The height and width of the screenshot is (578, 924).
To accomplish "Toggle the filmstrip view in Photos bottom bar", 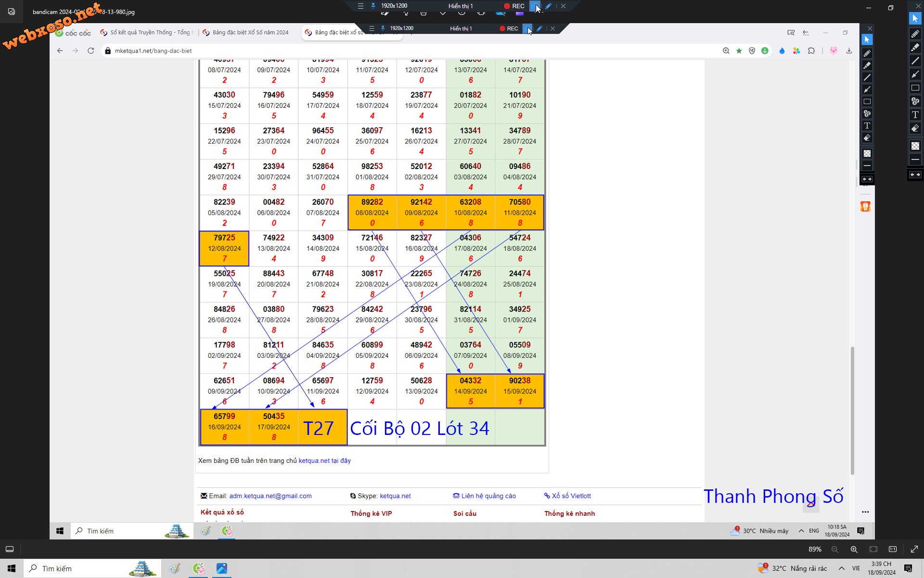I will point(10,549).
